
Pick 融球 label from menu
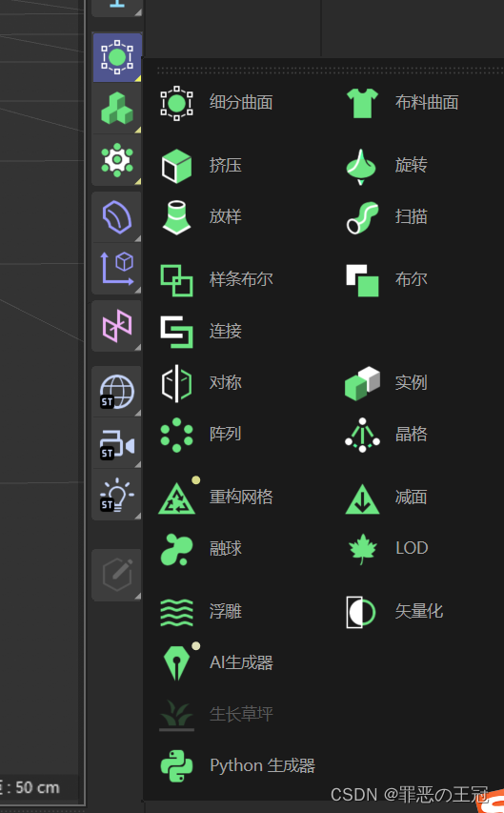[x=226, y=549]
